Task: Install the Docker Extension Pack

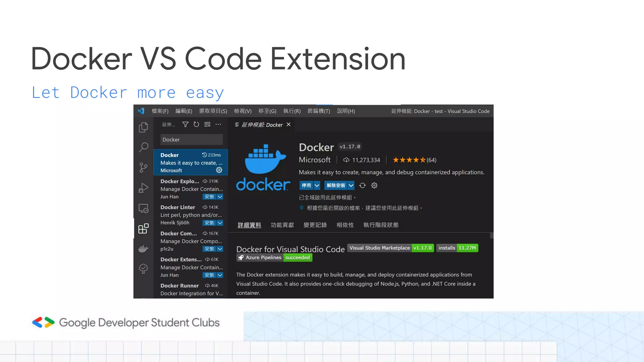Action: coord(209,275)
